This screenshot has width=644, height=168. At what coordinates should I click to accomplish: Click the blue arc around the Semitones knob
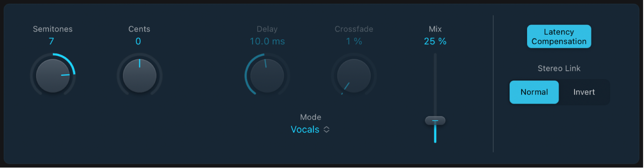tap(68, 61)
